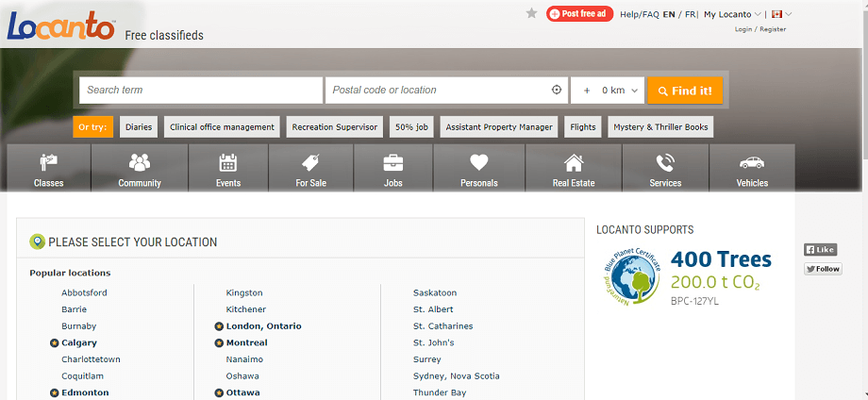Open the Community category icon
868x400 pixels.
pyautogui.click(x=140, y=169)
